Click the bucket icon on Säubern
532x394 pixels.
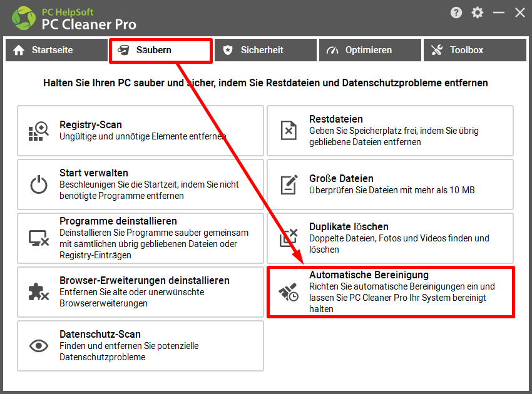point(123,50)
